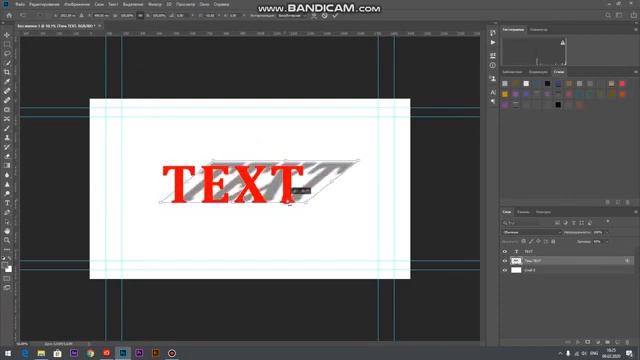640x360 pixels.
Task: Toggle visibility of the selected shadow layer
Action: (505, 261)
